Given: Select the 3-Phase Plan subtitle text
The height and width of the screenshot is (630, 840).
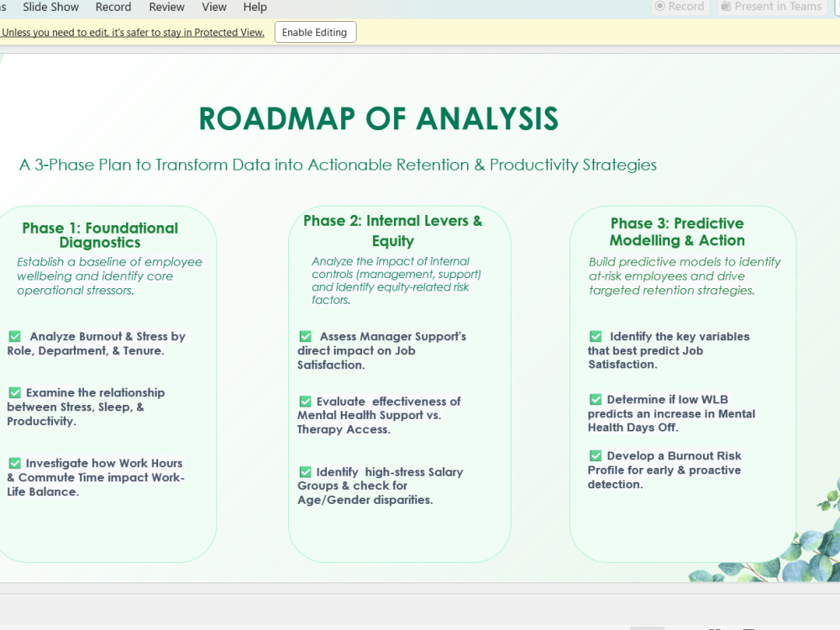Looking at the screenshot, I should pyautogui.click(x=338, y=165).
